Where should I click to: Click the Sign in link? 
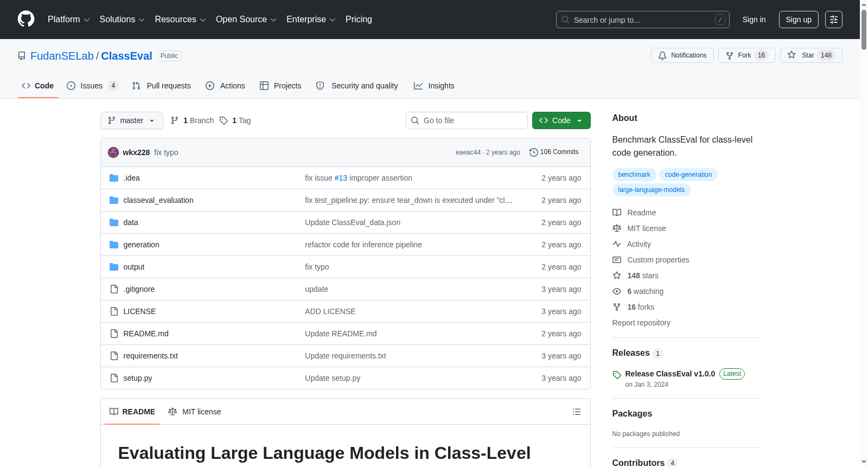(x=754, y=20)
